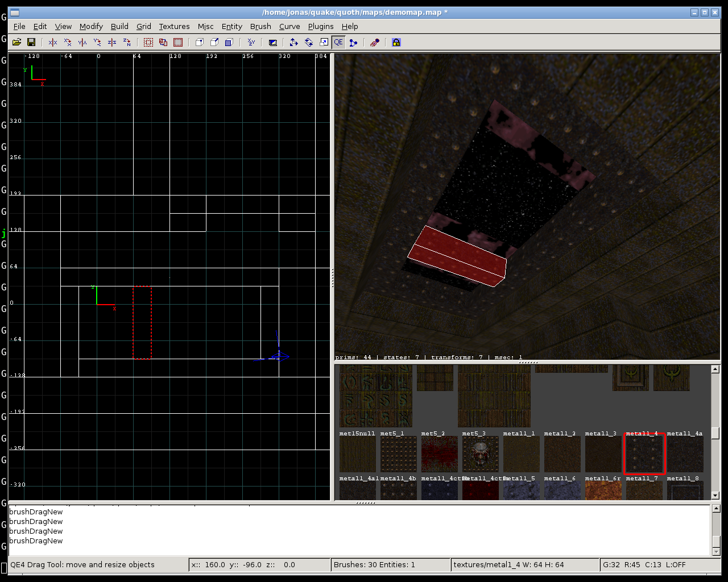The width and height of the screenshot is (728, 582).
Task: Flip selection along the x-axis
Action: [x=53, y=42]
